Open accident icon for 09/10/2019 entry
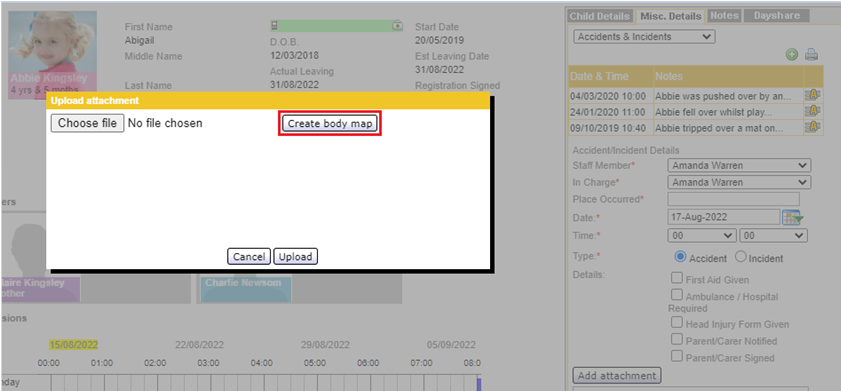Viewport: 841px width, 391px height. point(813,128)
